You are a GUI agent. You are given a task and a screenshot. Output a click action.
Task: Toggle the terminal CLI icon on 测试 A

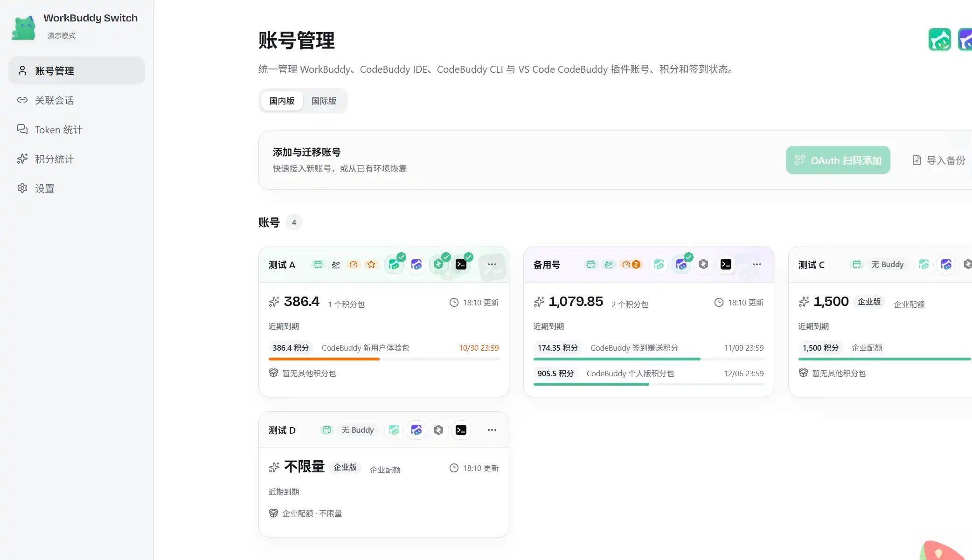coord(461,264)
